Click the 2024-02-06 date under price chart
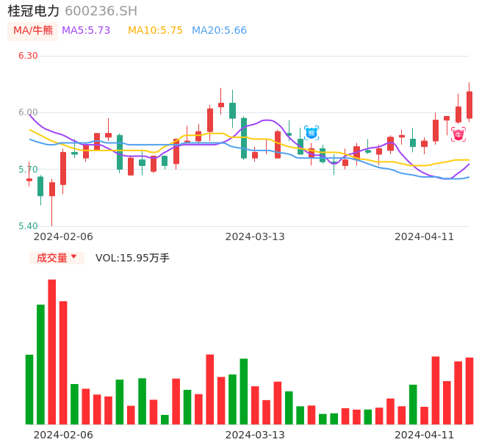The height and width of the screenshot is (445, 504). tap(63, 236)
